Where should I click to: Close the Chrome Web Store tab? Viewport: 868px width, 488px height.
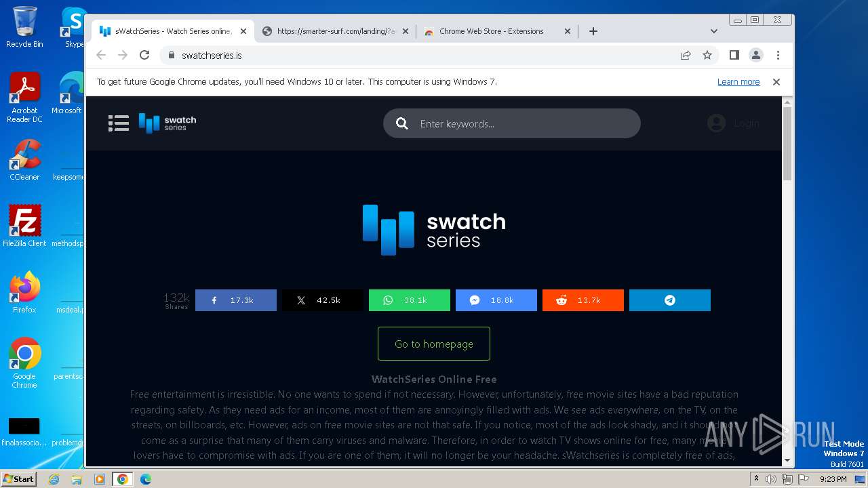[x=568, y=31]
